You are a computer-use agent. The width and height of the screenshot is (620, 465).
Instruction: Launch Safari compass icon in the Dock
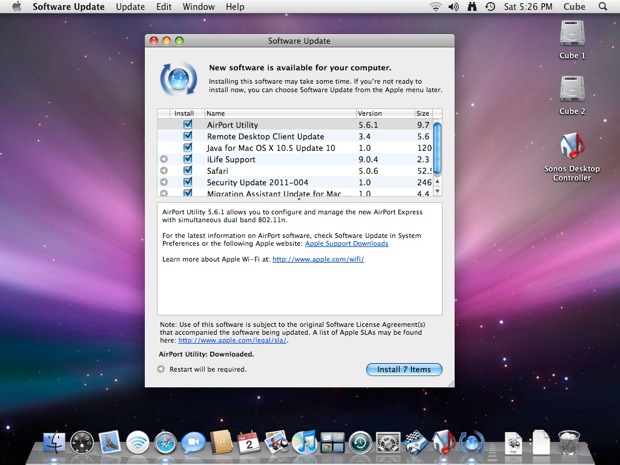[165, 442]
